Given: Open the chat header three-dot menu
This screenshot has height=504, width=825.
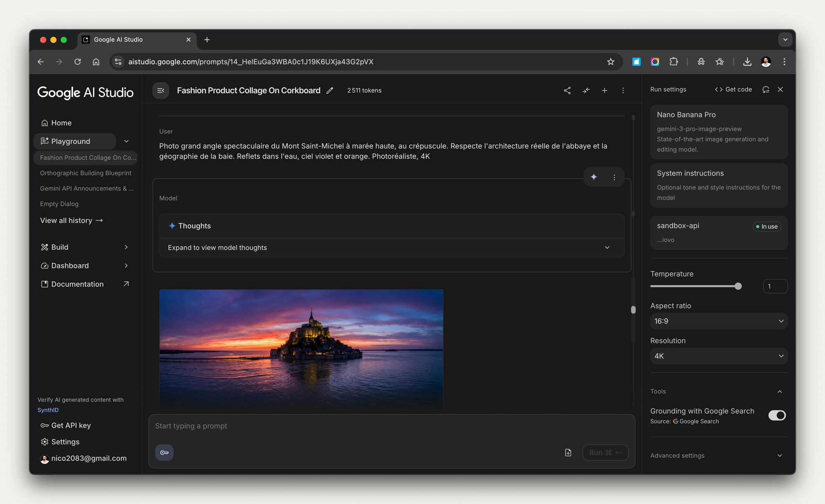Looking at the screenshot, I should [623, 90].
